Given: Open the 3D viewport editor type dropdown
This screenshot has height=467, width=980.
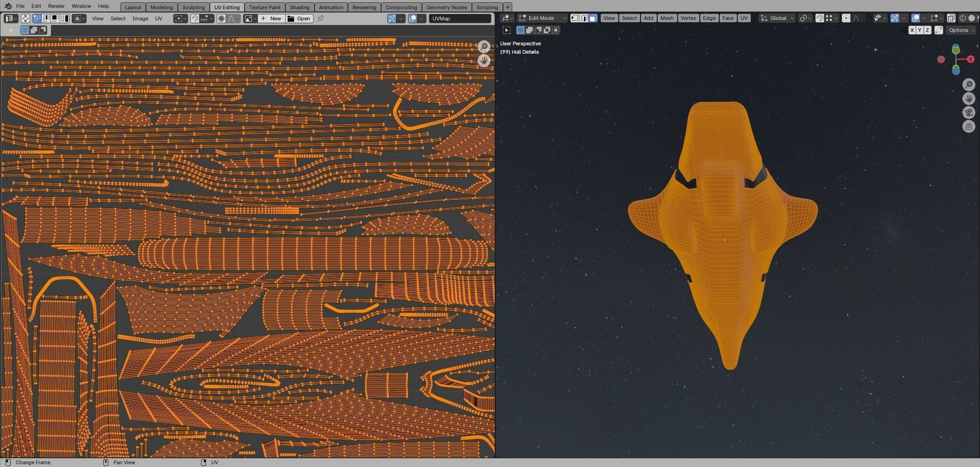Looking at the screenshot, I should pyautogui.click(x=507, y=18).
